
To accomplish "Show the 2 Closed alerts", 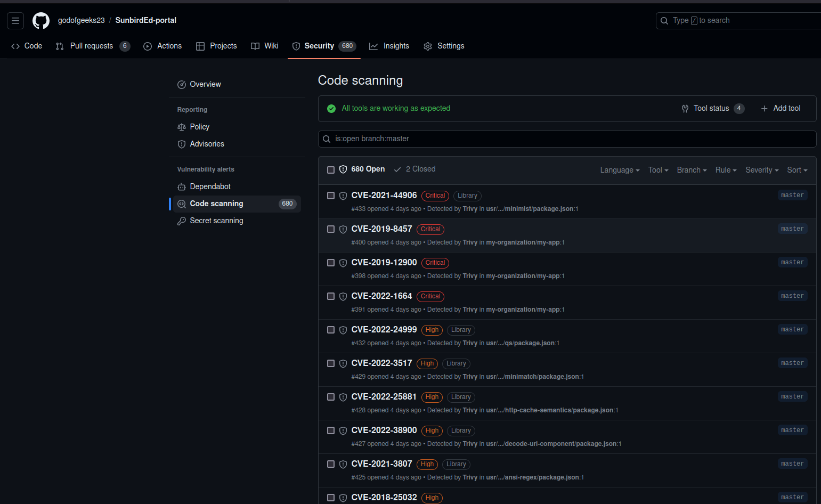I will click(x=415, y=169).
